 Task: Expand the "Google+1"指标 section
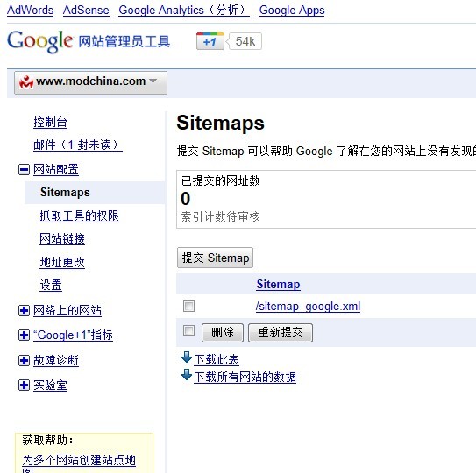[x=24, y=335]
